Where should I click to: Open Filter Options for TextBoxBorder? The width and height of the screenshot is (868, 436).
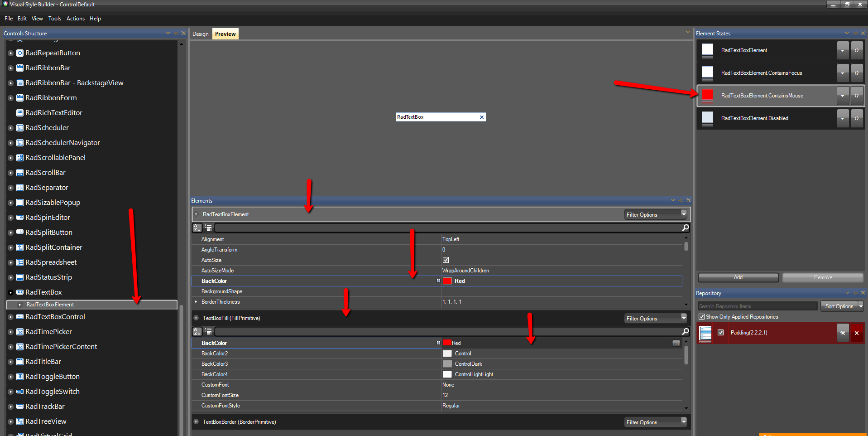655,422
